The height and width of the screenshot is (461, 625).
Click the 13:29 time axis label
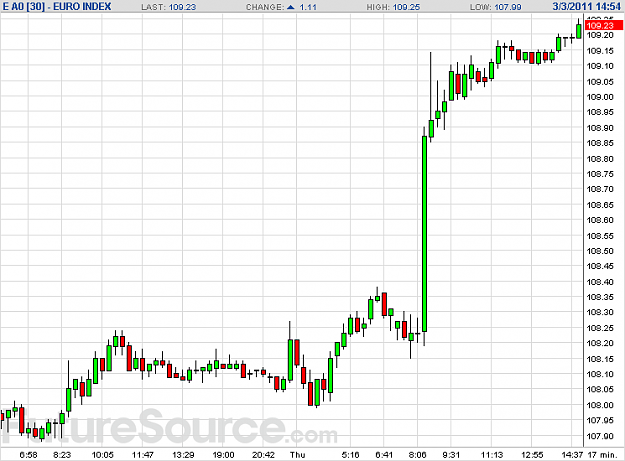(183, 455)
